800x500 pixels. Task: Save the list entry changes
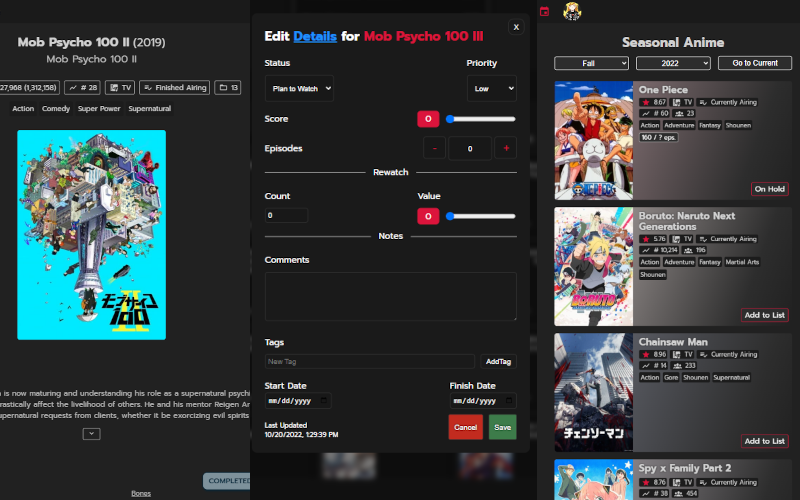pyautogui.click(x=502, y=427)
